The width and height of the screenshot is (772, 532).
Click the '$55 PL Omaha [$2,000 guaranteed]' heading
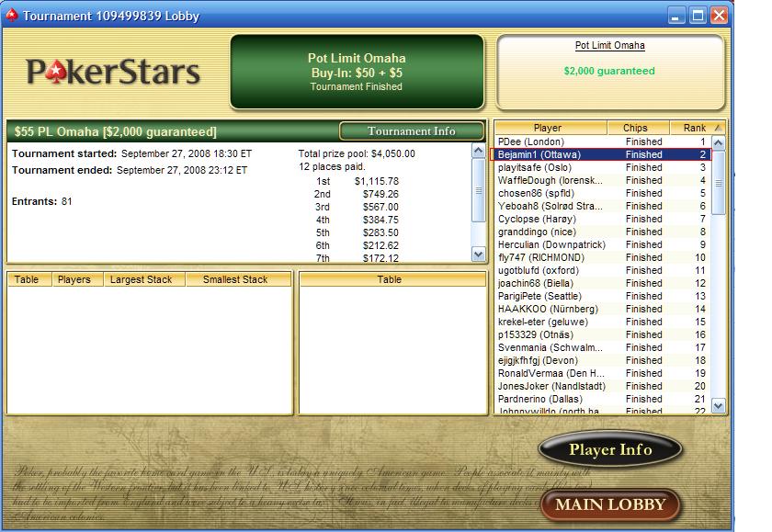coord(115,131)
